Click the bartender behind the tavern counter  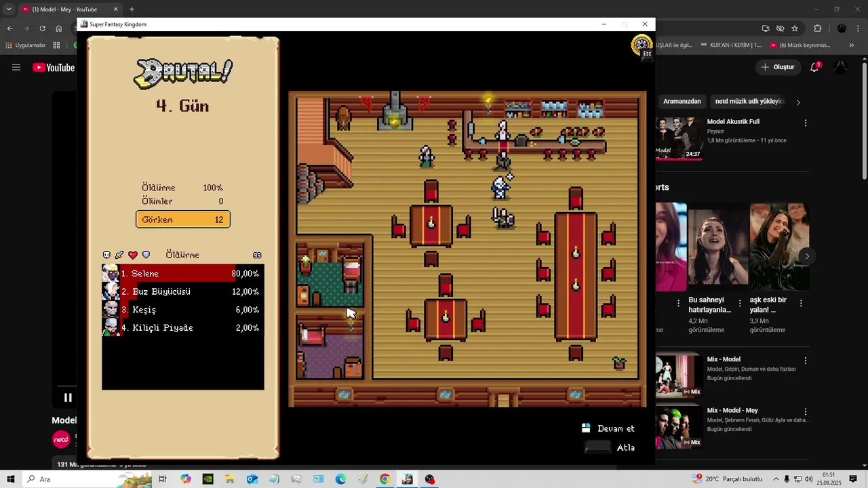(x=502, y=130)
